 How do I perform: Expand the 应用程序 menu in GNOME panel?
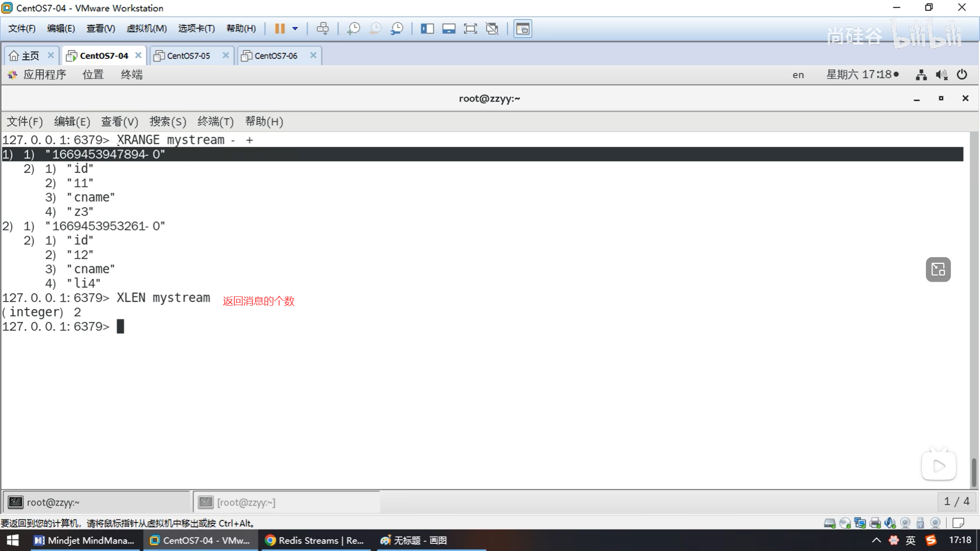click(x=44, y=74)
